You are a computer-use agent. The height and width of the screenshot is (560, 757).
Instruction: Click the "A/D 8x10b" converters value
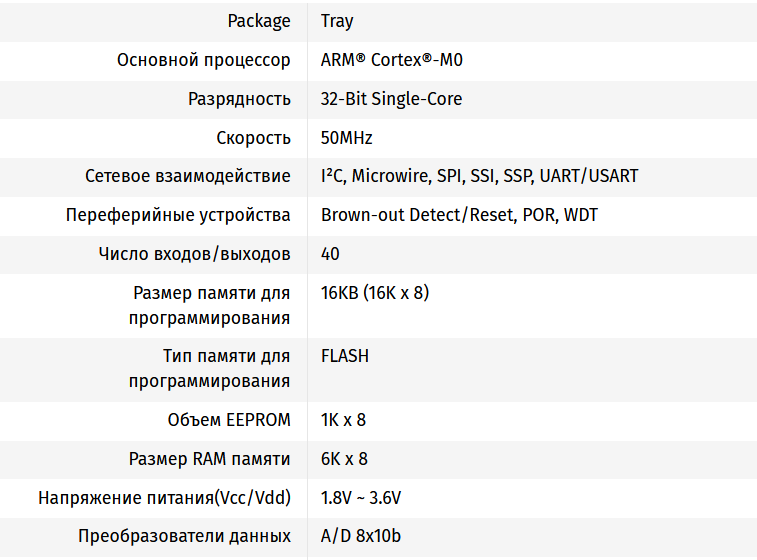point(361,537)
